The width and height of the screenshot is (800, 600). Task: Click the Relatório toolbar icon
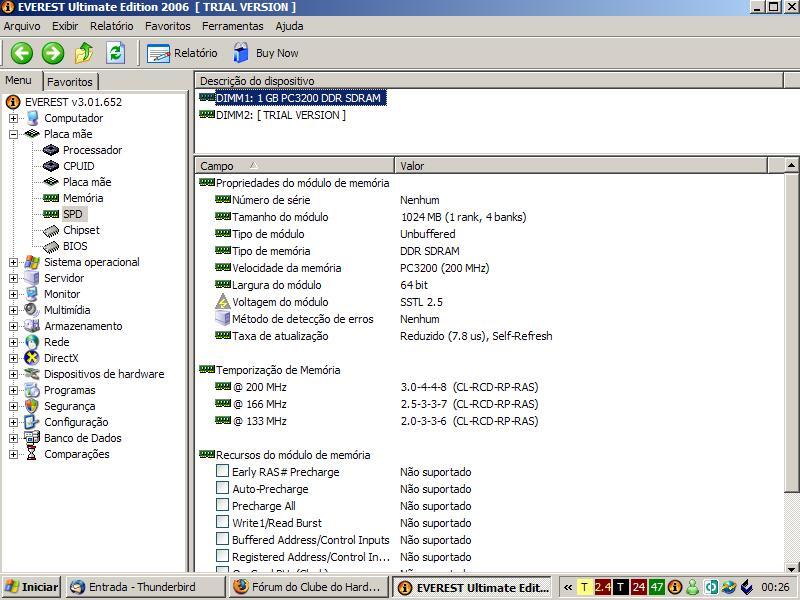pos(158,53)
